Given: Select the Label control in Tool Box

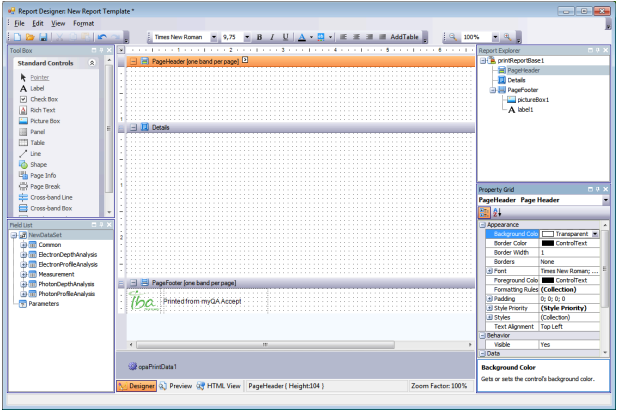Looking at the screenshot, I should pos(37,88).
